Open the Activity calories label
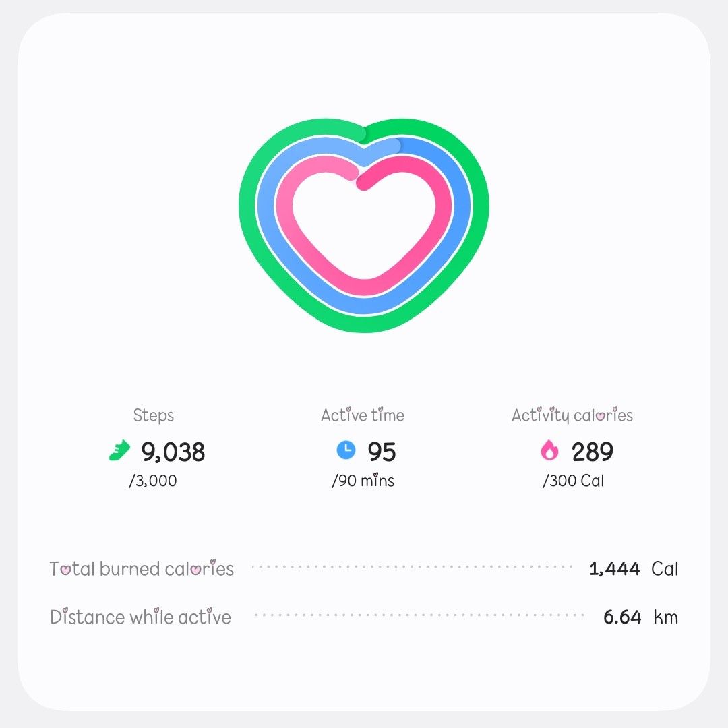 572,415
